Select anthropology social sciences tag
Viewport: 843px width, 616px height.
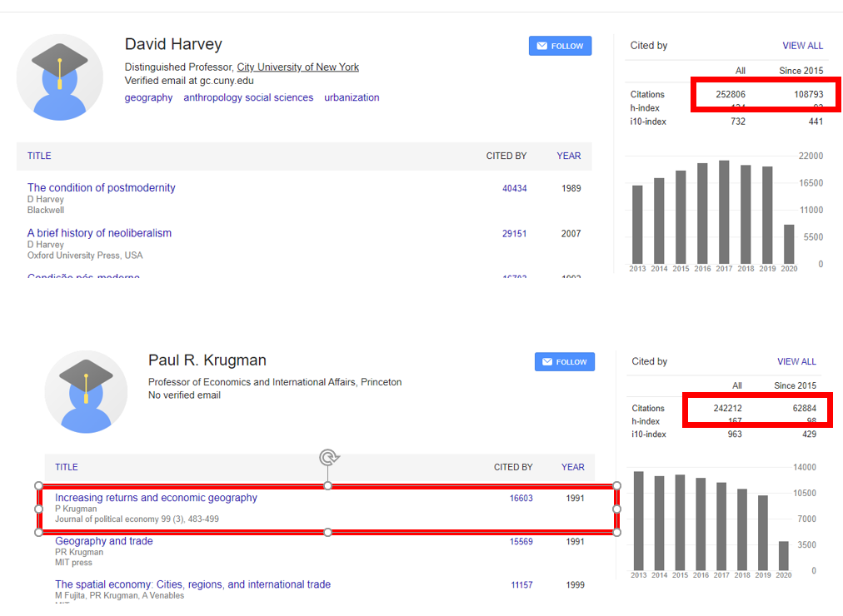point(248,97)
